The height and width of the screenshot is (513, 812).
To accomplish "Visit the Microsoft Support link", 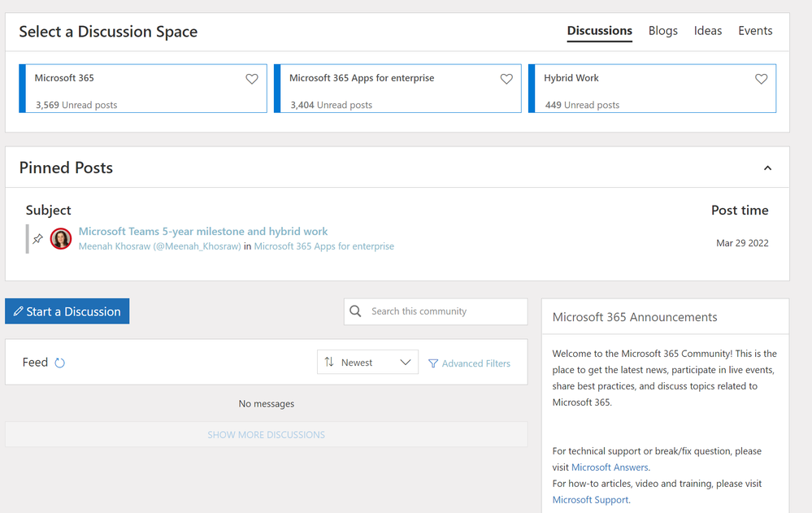I will (590, 500).
